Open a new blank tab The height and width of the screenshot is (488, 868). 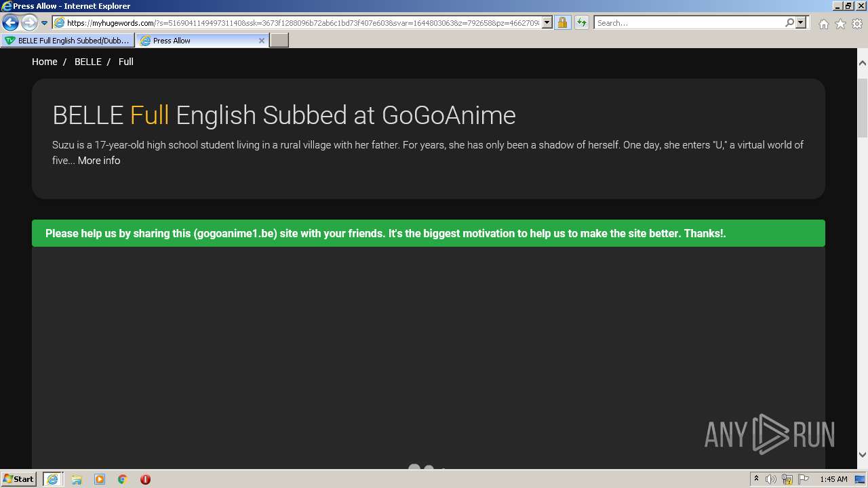279,41
